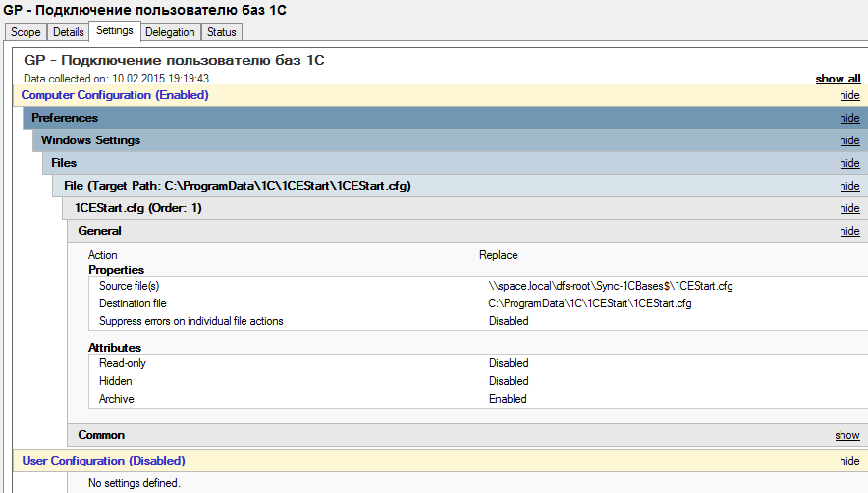868x493 pixels.
Task: Click 'Suppress errors on individual file actions'
Action: [191, 321]
